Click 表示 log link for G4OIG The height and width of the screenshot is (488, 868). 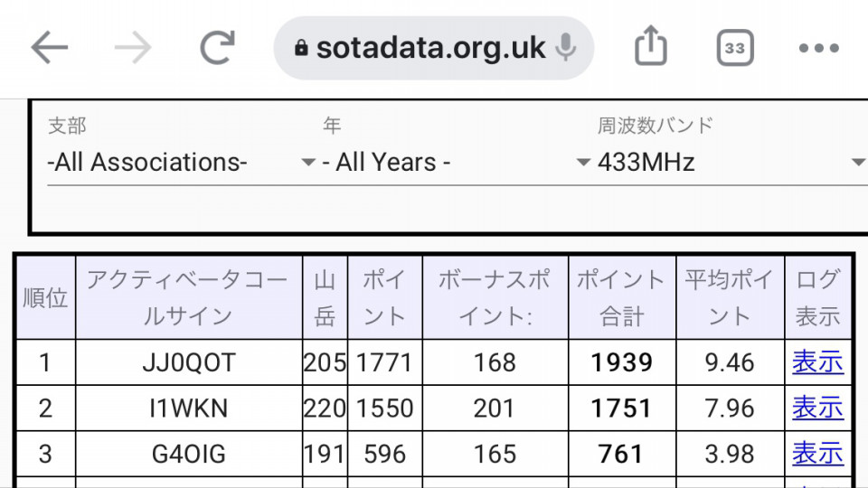817,454
